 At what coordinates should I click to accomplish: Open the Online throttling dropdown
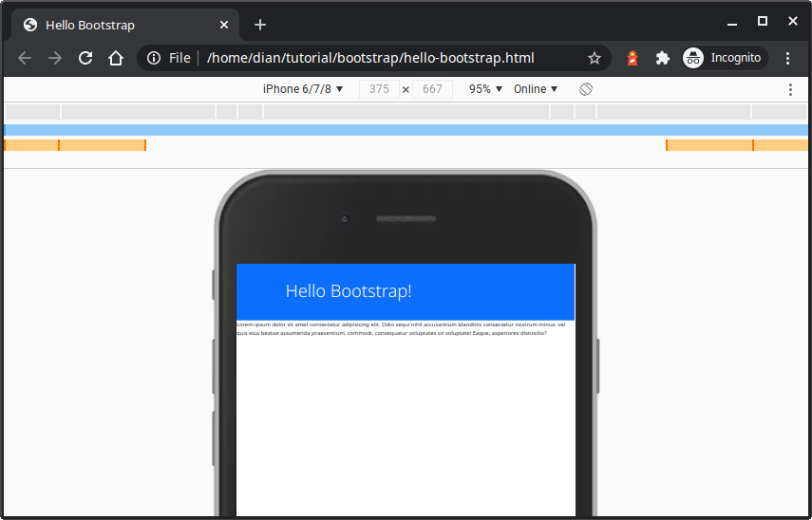pos(536,89)
